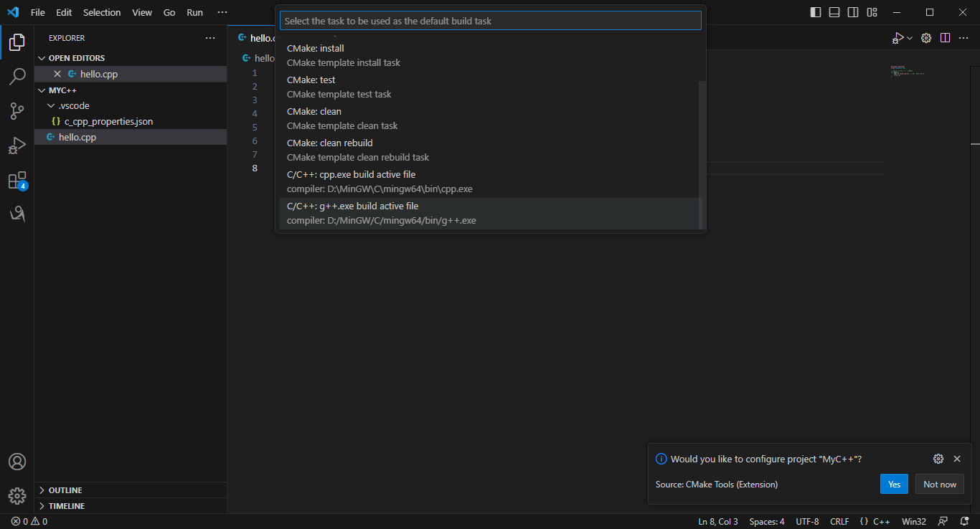Screen dimensions: 980x529
Task: Change line endings via CRLF entry
Action: click(840, 522)
